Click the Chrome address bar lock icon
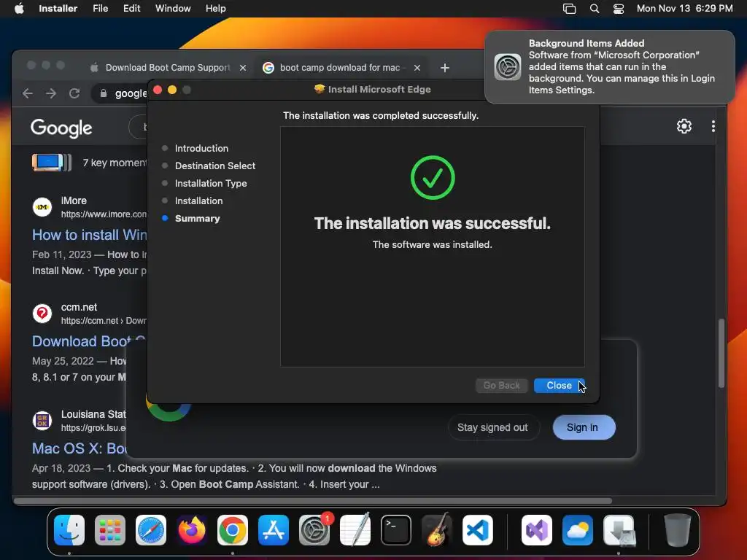This screenshot has height=560, width=747. pyautogui.click(x=104, y=93)
